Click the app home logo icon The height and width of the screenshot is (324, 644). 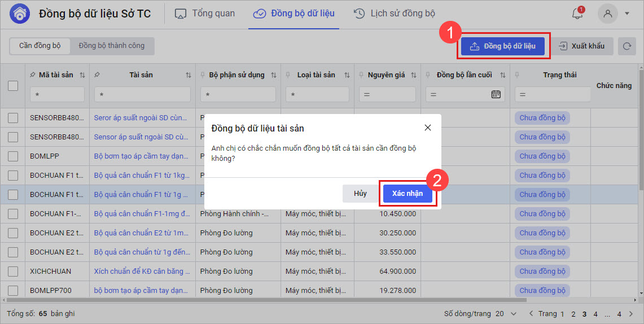[19, 14]
